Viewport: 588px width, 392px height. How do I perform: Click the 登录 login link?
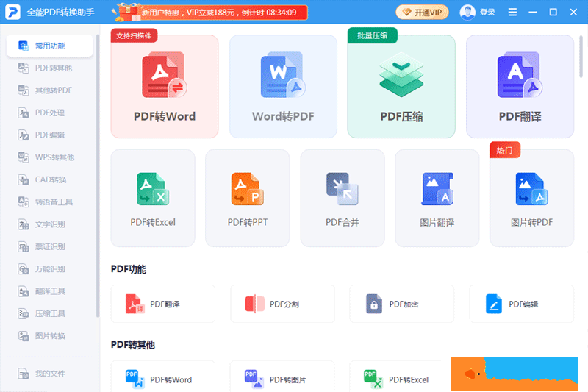[x=487, y=13]
